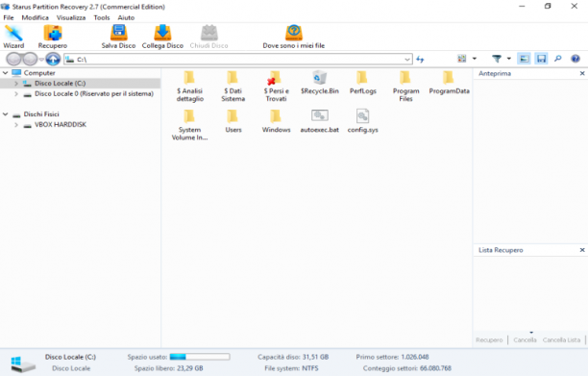This screenshot has width=588, height=376.
Task: Click Recupero button in recovery list
Action: [489, 340]
